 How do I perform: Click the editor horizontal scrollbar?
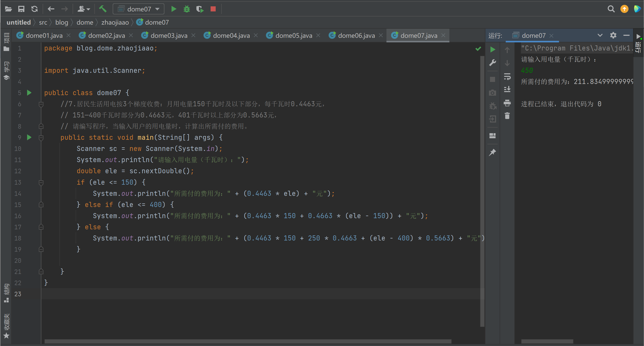248,341
